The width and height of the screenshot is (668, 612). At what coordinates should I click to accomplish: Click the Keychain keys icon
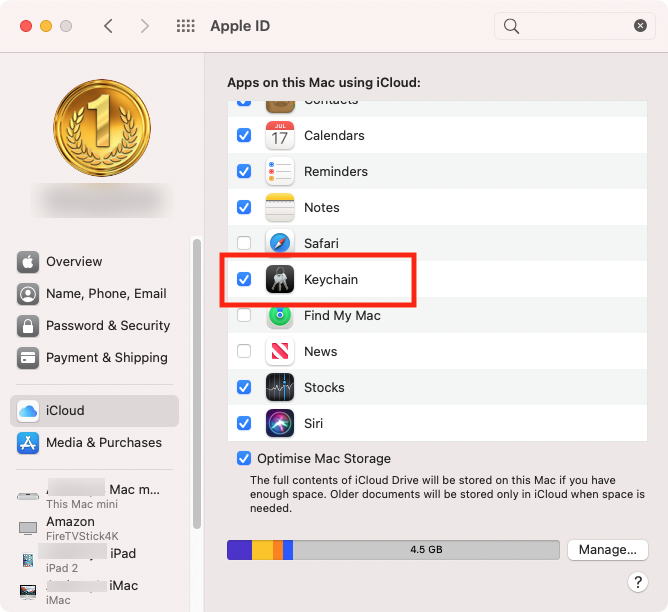pos(280,279)
